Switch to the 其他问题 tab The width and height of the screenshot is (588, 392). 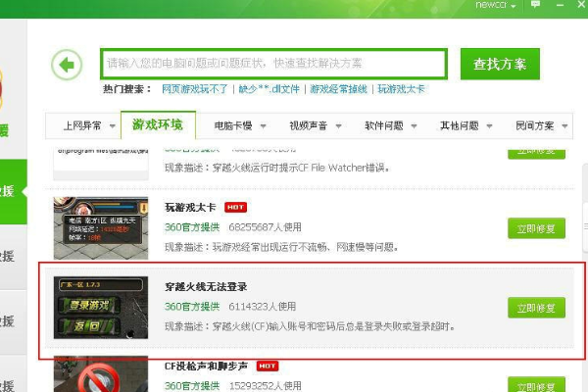click(460, 125)
